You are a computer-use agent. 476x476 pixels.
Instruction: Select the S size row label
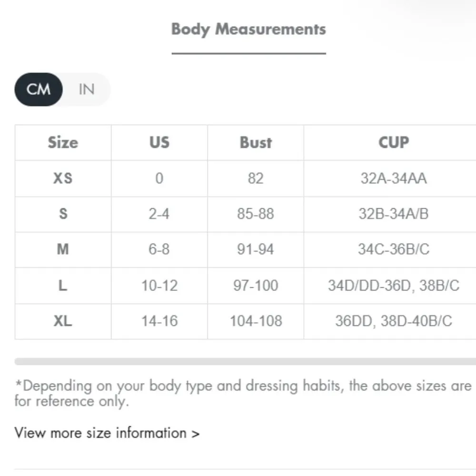click(63, 214)
